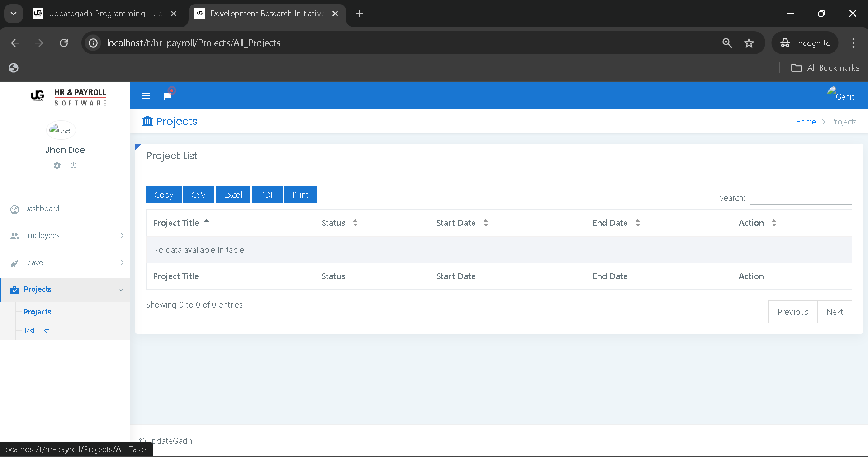The width and height of the screenshot is (868, 457).
Task: Open the notifications flag icon
Action: (167, 95)
